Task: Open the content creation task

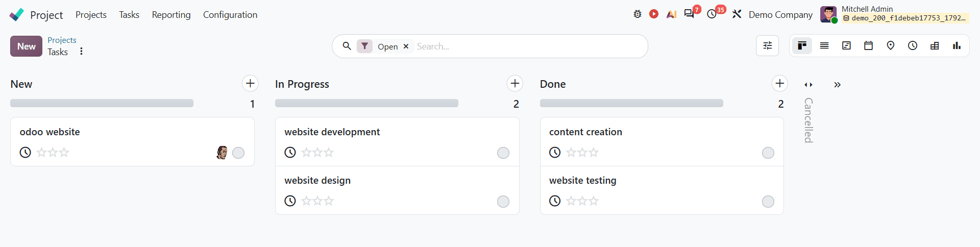Action: point(662,141)
